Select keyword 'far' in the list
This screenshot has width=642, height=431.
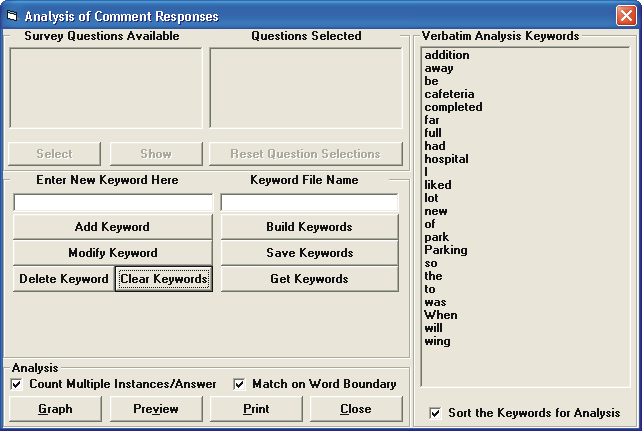[432, 120]
